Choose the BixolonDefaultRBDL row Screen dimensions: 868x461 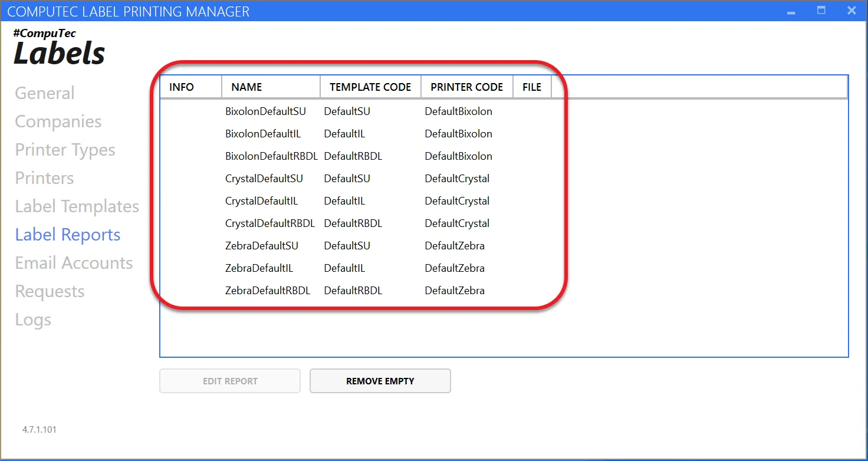pyautogui.click(x=271, y=156)
